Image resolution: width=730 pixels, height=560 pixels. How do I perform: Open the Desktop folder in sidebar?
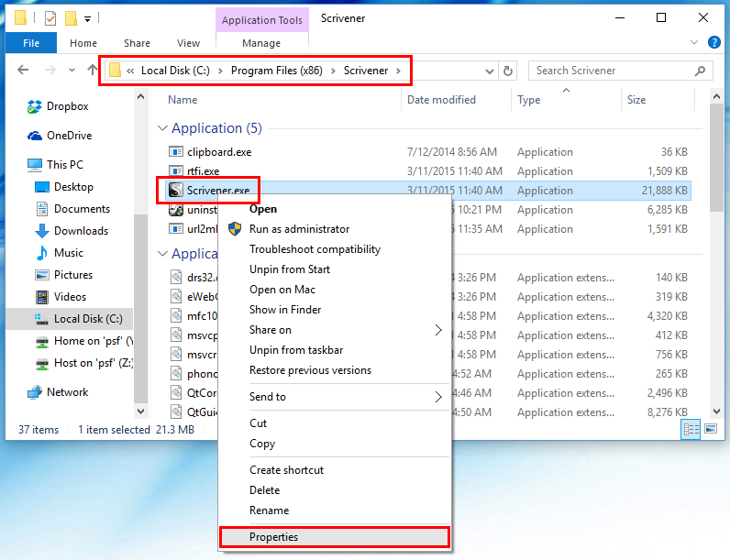click(64, 187)
